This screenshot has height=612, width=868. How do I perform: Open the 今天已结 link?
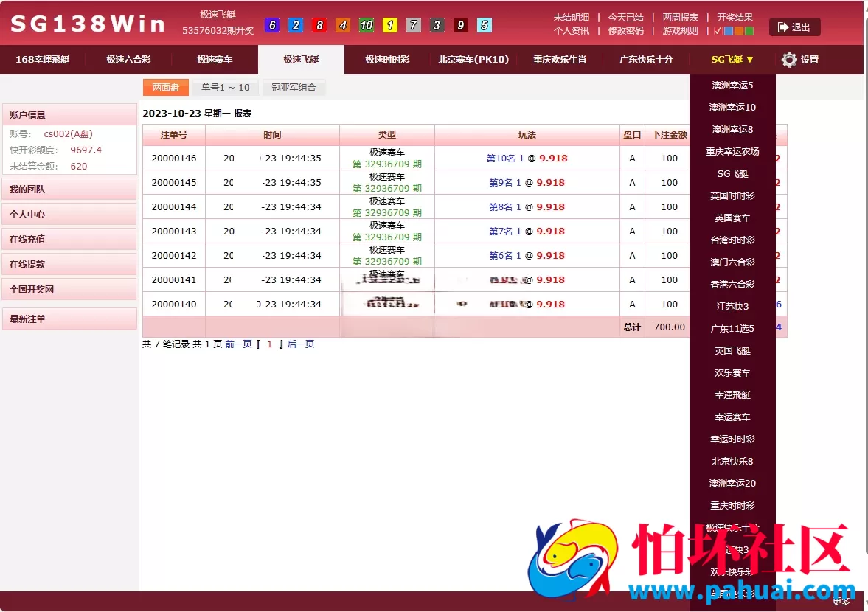(625, 18)
